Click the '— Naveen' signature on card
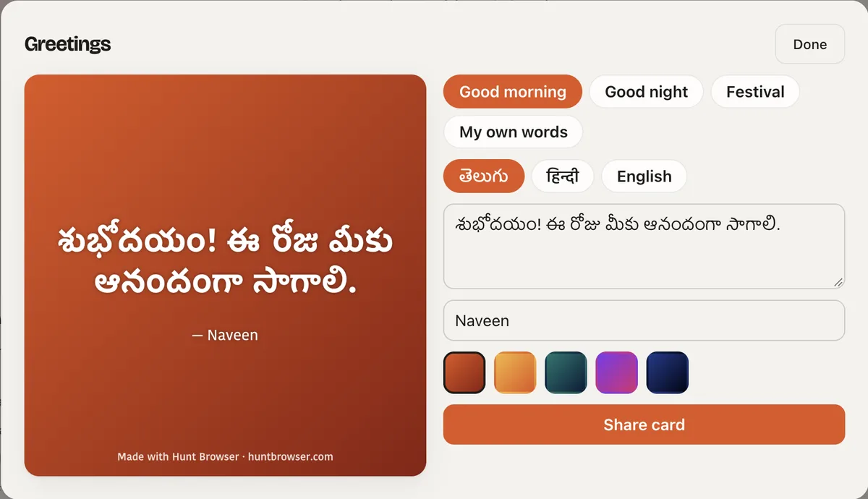868x499 pixels. coord(225,335)
